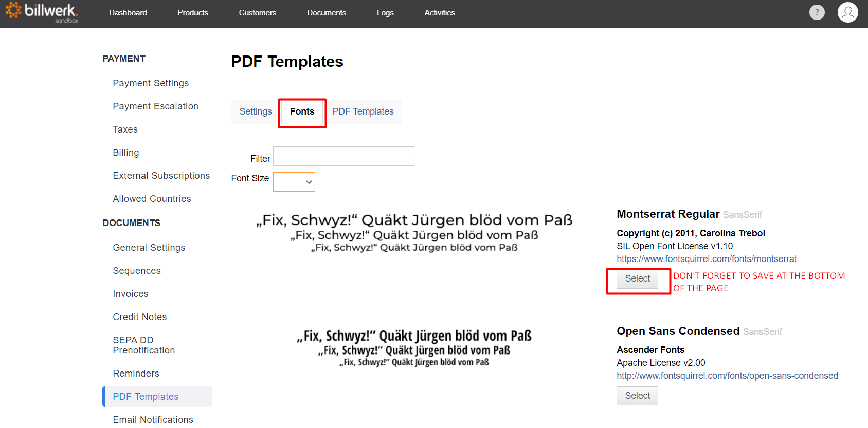
Task: Click the Open Sans Condensed sample preview
Action: coord(414,348)
